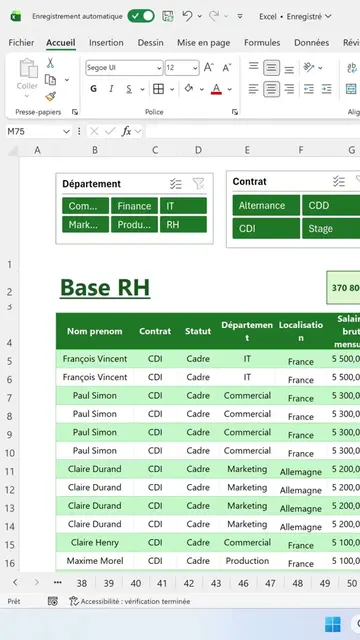Viewport: 360px width, 640px height.
Task: Click the Excel app logo icon
Action: click(x=16, y=16)
